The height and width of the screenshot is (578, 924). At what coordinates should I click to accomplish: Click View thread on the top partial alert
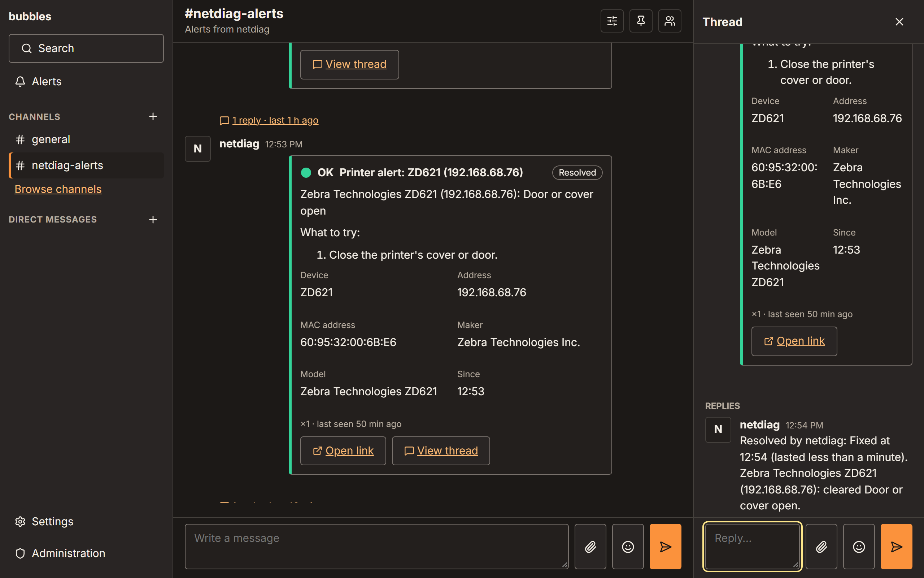pyautogui.click(x=349, y=64)
